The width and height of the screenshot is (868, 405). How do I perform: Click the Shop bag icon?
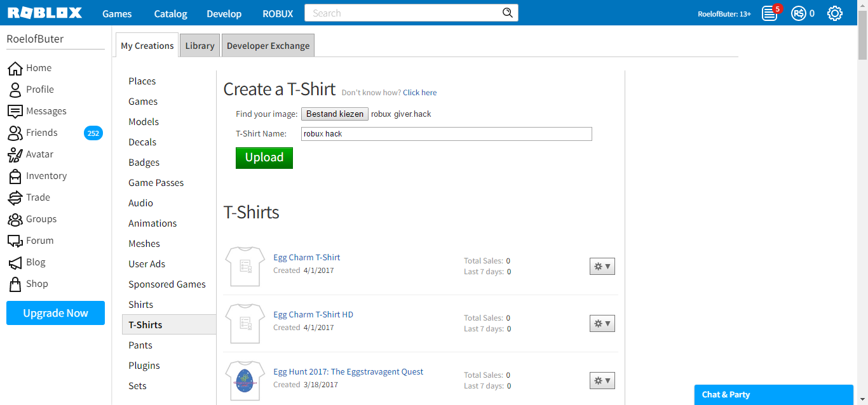[x=15, y=284]
